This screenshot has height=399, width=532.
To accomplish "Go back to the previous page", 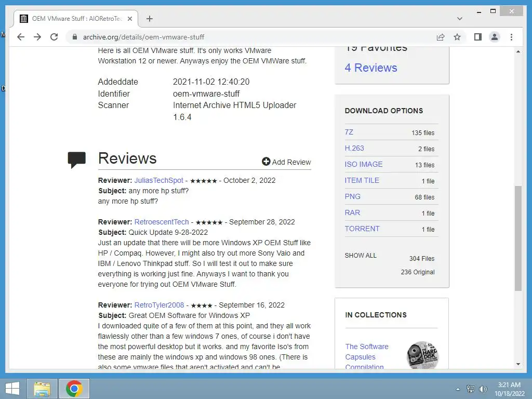I will (x=21, y=37).
